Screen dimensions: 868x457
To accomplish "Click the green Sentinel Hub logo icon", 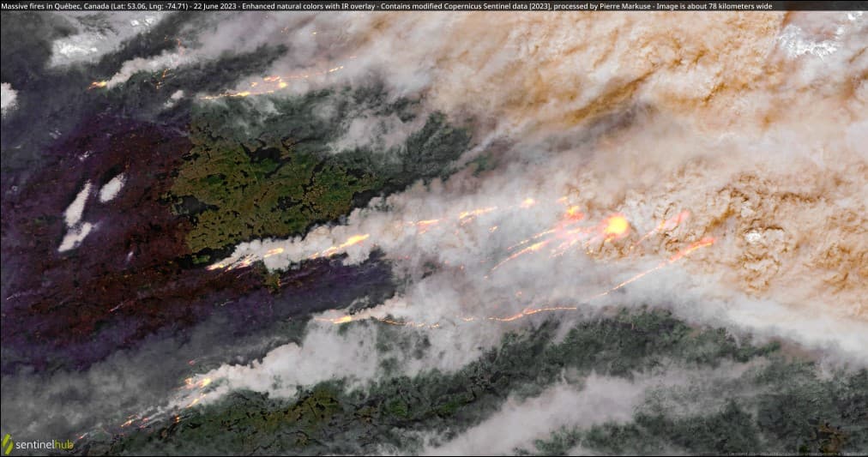I will pos(7,444).
